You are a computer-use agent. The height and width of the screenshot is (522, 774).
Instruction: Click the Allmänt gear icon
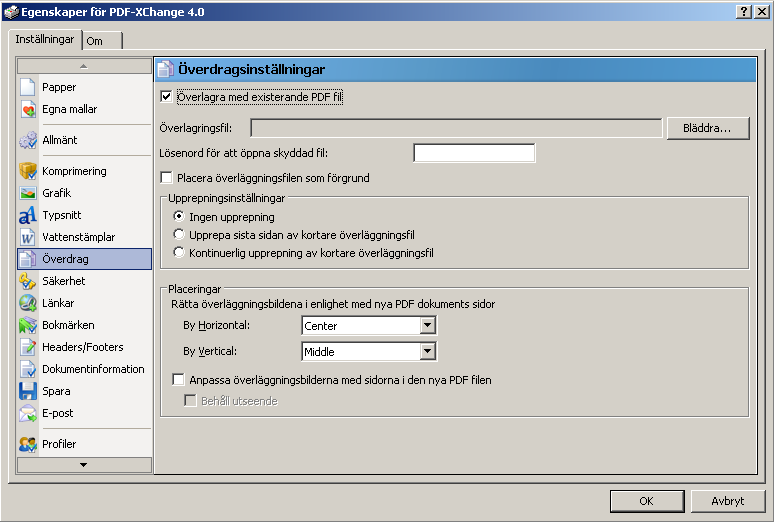28,140
